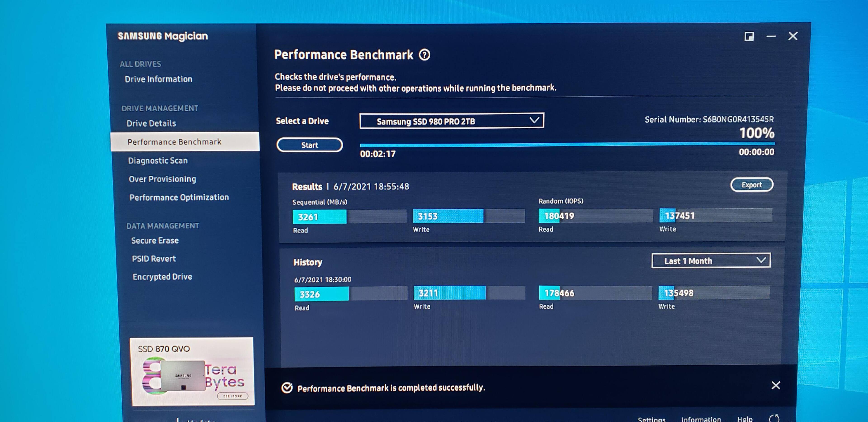This screenshot has width=868, height=422.
Task: Open Secure Erase section
Action: (155, 240)
